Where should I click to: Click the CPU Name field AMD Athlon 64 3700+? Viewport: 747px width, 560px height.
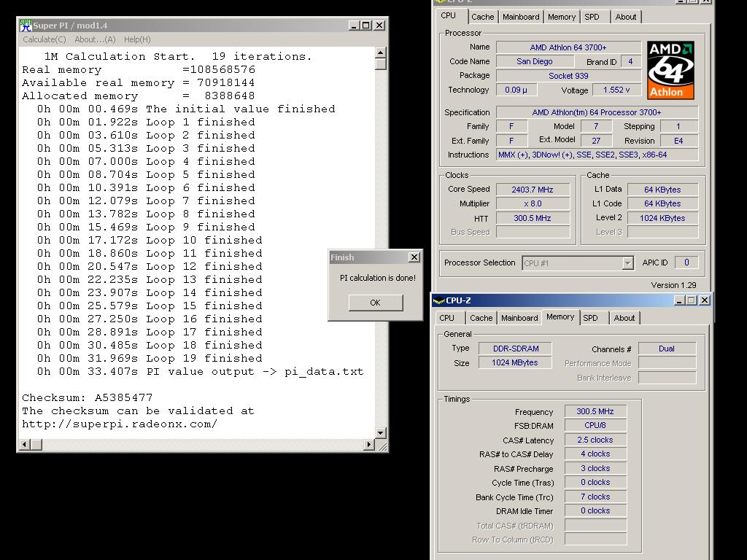(568, 47)
